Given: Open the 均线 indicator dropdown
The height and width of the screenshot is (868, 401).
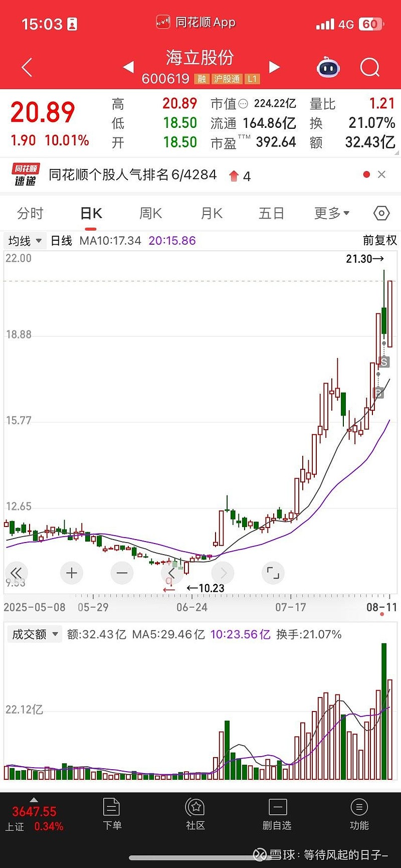Looking at the screenshot, I should pos(25,241).
